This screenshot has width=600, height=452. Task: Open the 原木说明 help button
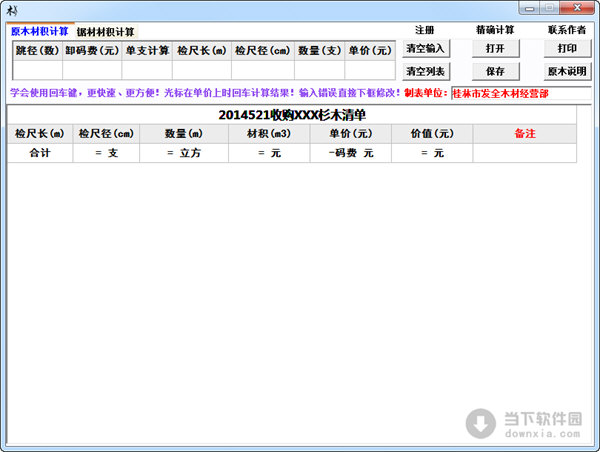point(567,72)
